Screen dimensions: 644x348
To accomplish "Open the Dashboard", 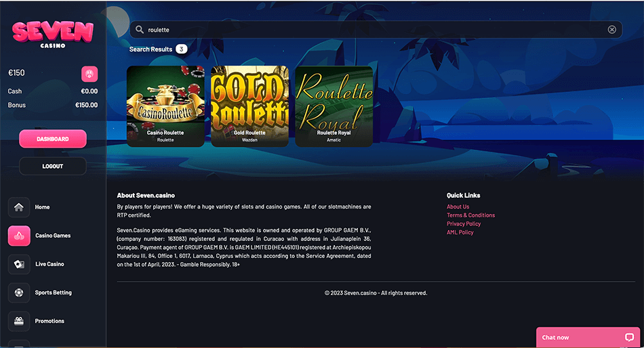I will coord(53,139).
